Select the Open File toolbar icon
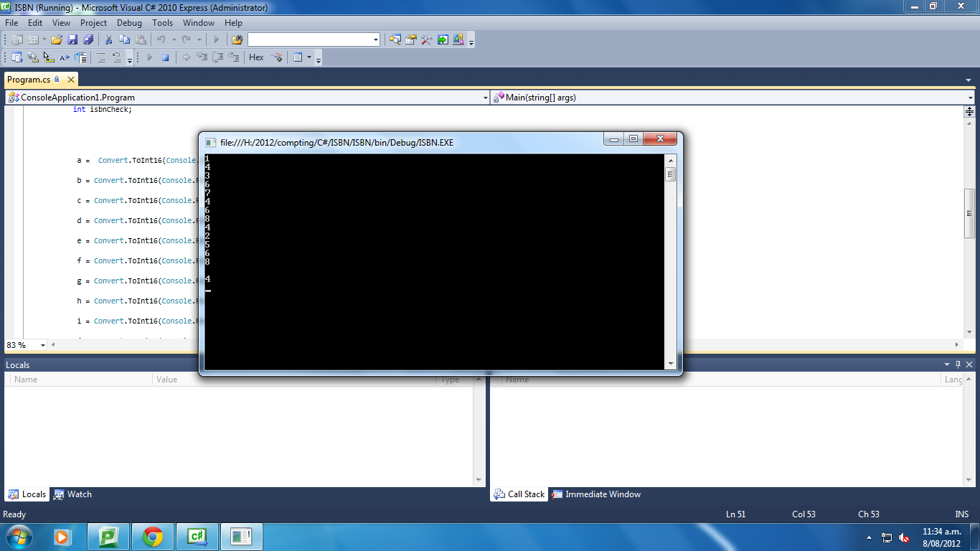The width and height of the screenshot is (980, 551). 57,39
